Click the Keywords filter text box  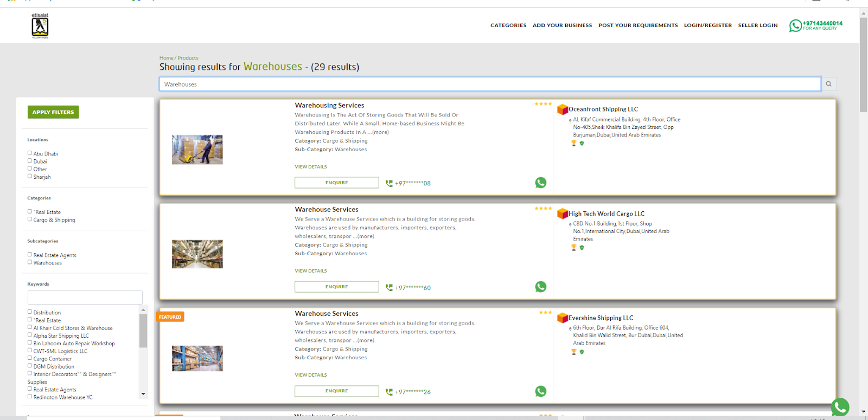[85, 297]
